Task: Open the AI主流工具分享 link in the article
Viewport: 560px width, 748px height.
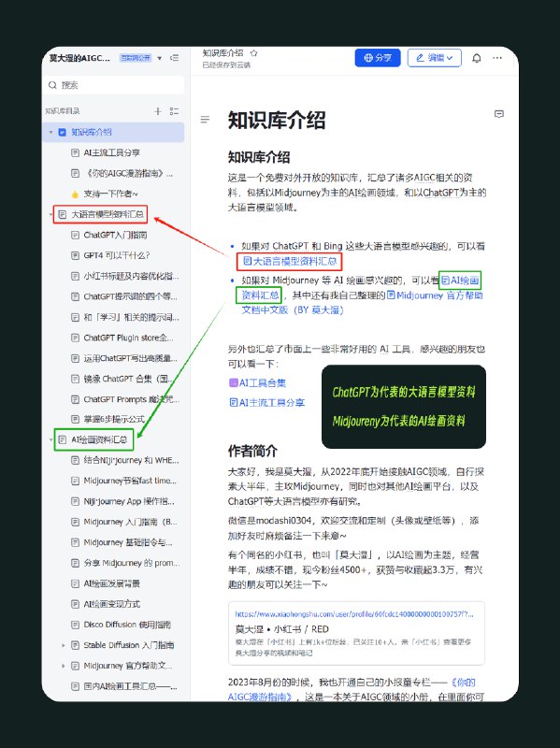Action: pos(266,402)
